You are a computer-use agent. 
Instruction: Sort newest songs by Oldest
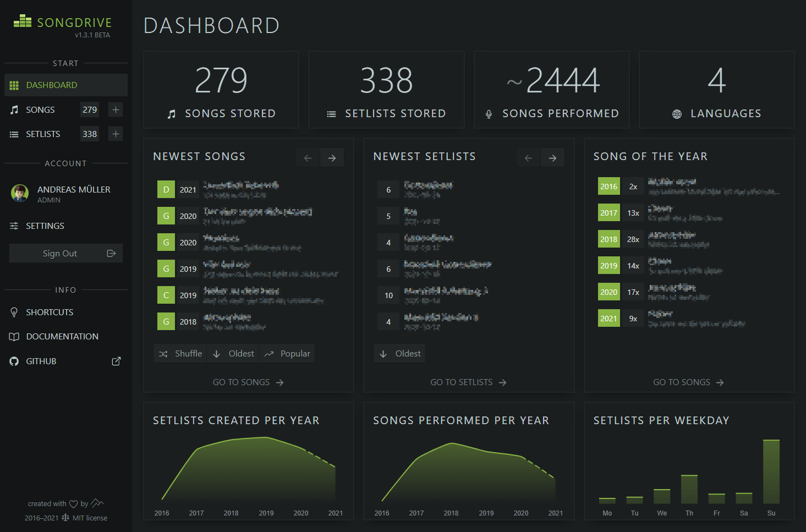click(233, 353)
